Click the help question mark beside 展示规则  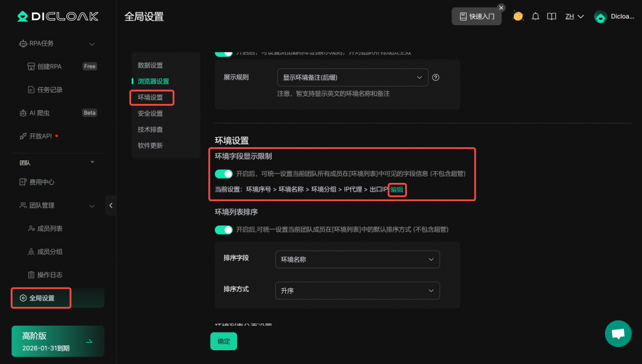pos(436,78)
